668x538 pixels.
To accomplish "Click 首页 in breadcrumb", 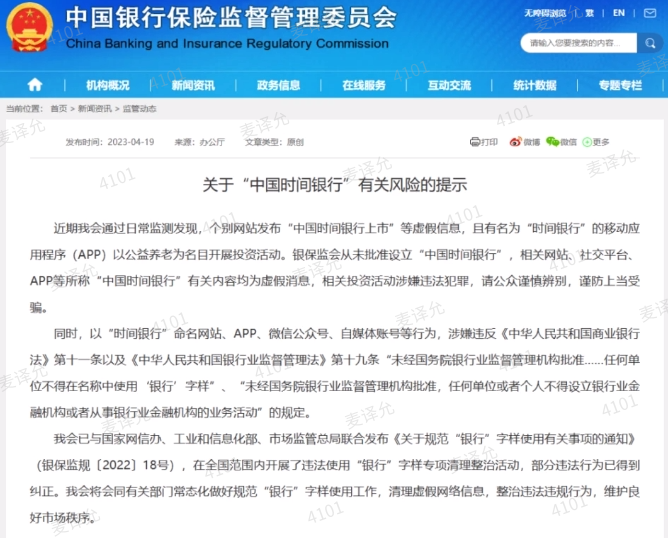I will [x=59, y=109].
